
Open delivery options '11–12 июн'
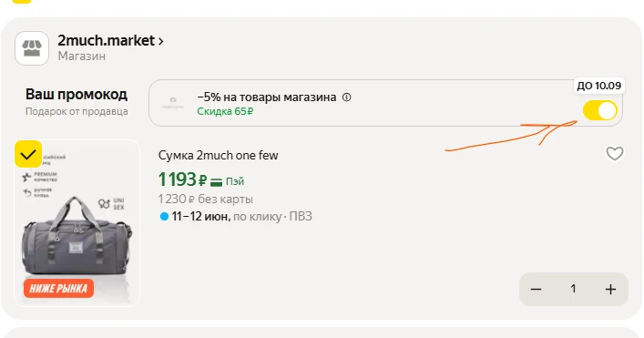tap(200, 217)
